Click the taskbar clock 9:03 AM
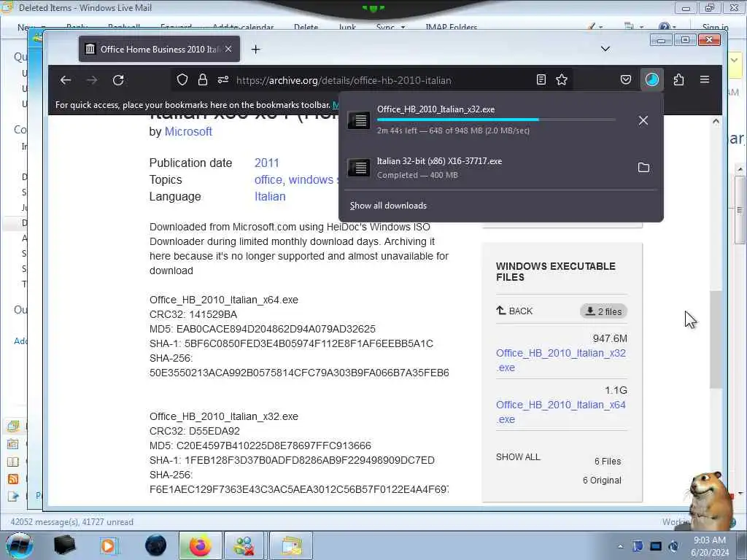 pyautogui.click(x=710, y=546)
